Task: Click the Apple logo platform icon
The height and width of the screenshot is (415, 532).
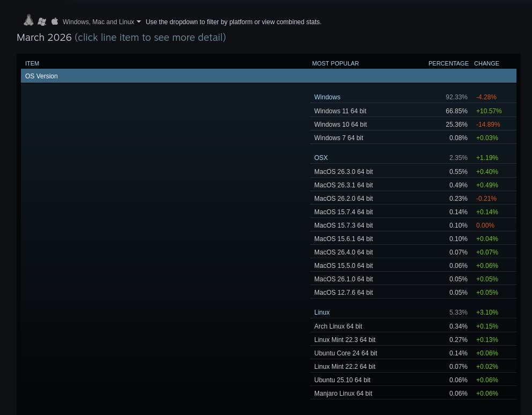Action: point(55,21)
